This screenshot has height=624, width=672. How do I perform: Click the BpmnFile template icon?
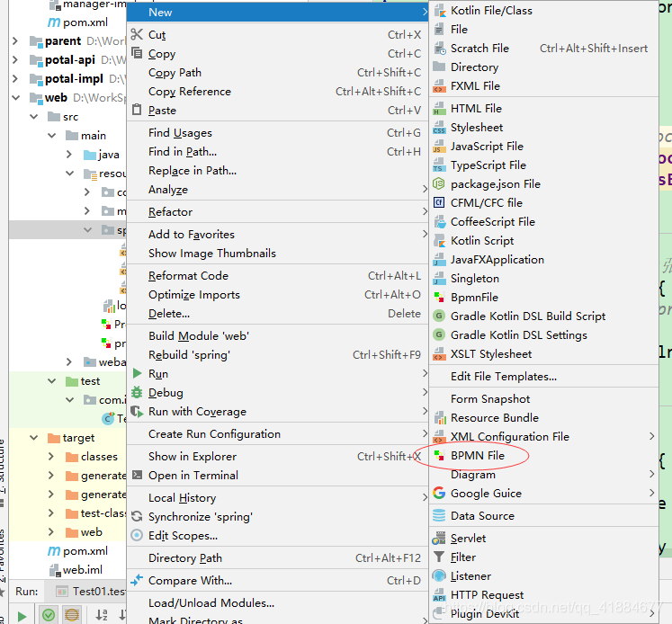pyautogui.click(x=439, y=298)
